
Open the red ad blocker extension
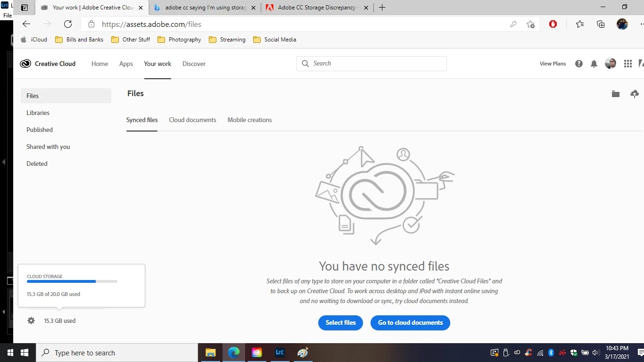pos(553,24)
